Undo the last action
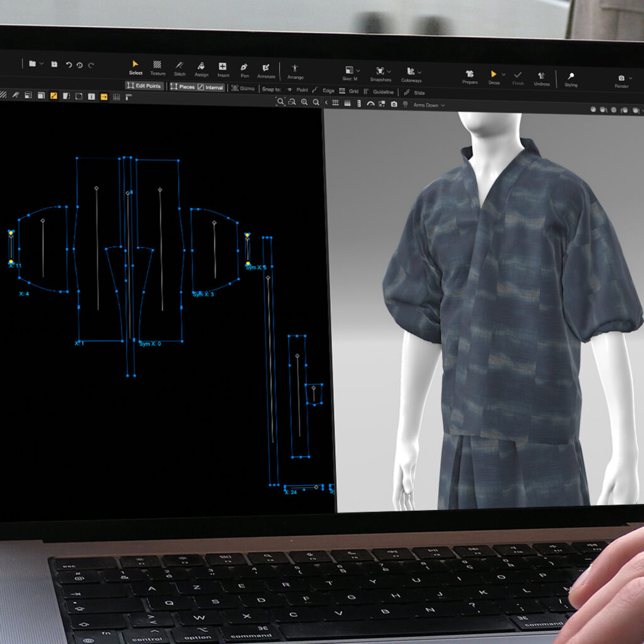This screenshot has height=644, width=644. coord(69,65)
